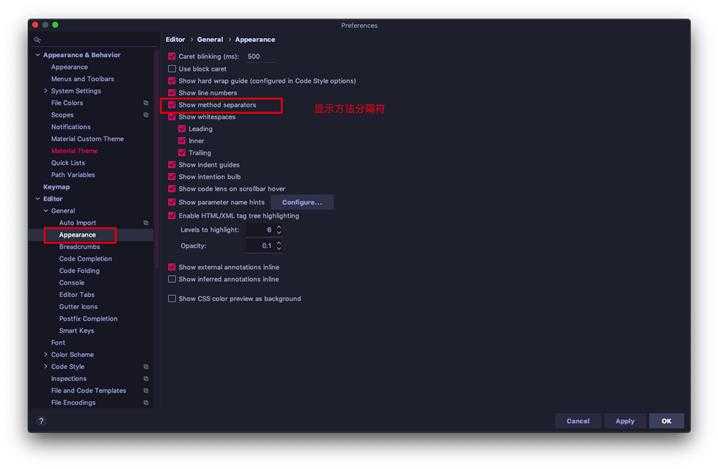Click the Opacity stepper arrows
The height and width of the screenshot is (469, 718).
(x=279, y=245)
